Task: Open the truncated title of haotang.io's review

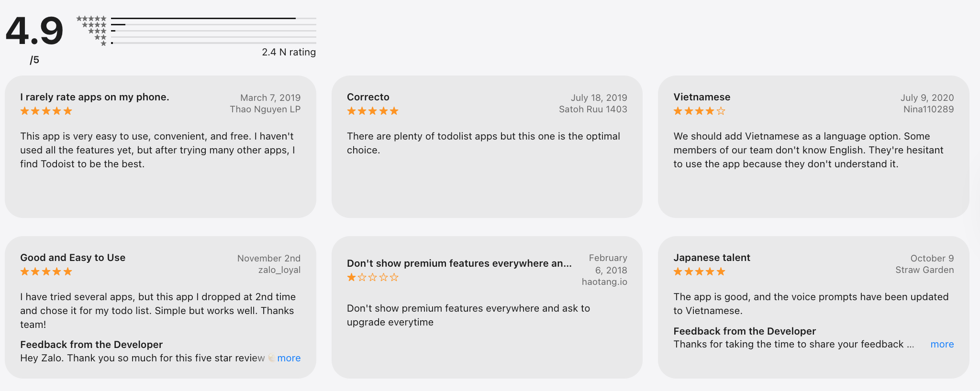Action: point(459,263)
